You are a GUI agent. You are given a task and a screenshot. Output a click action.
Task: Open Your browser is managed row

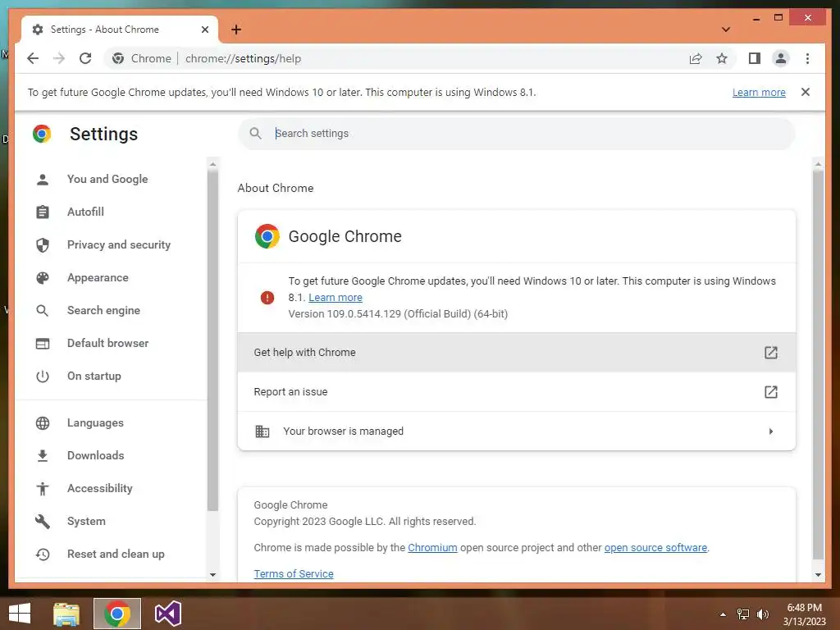click(517, 431)
